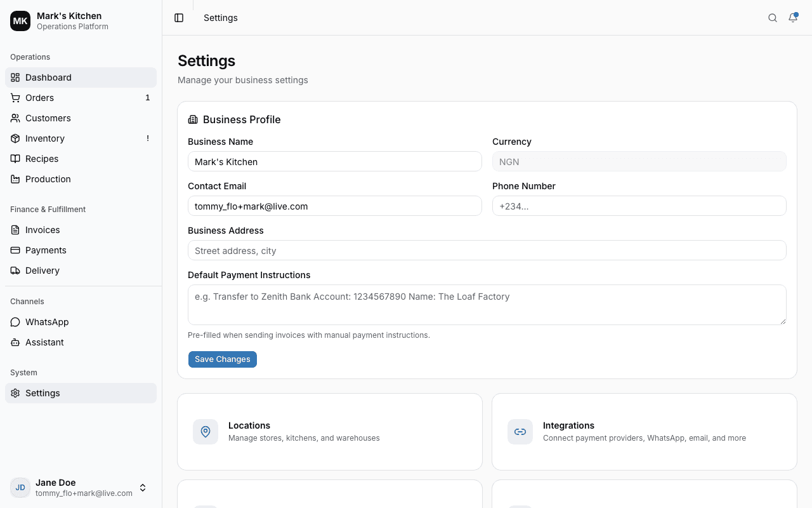Toggle the sidebar panel collapse icon
Screen dimensions: 812x508
[x=178, y=18]
